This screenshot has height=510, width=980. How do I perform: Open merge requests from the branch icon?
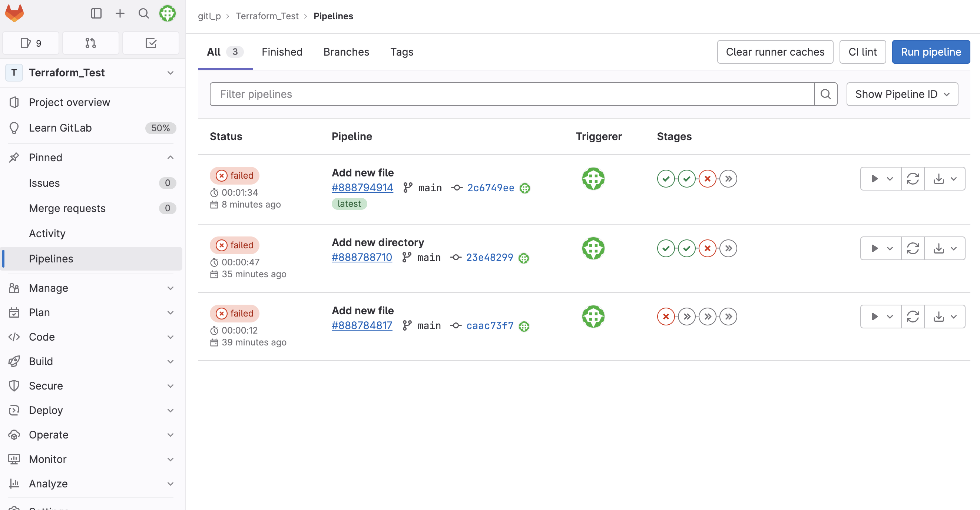pyautogui.click(x=90, y=43)
